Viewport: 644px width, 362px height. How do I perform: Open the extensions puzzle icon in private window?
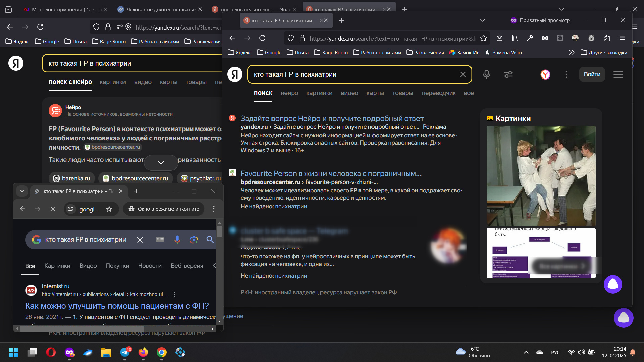click(607, 38)
